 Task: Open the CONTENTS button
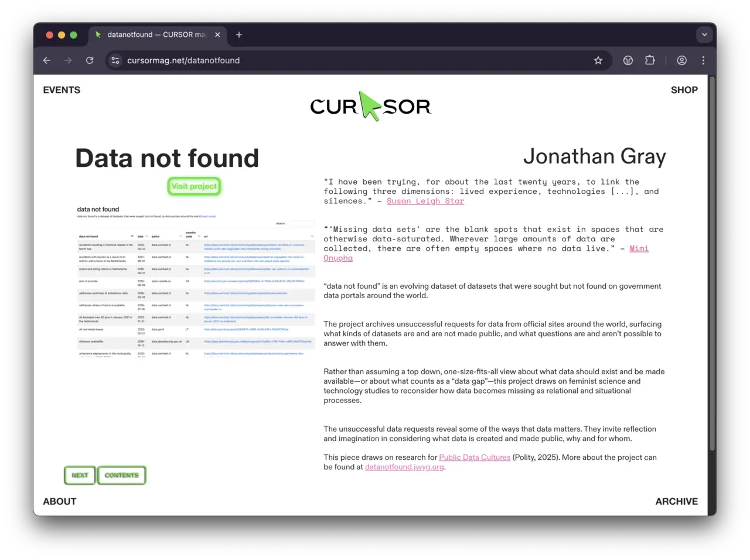pyautogui.click(x=121, y=475)
